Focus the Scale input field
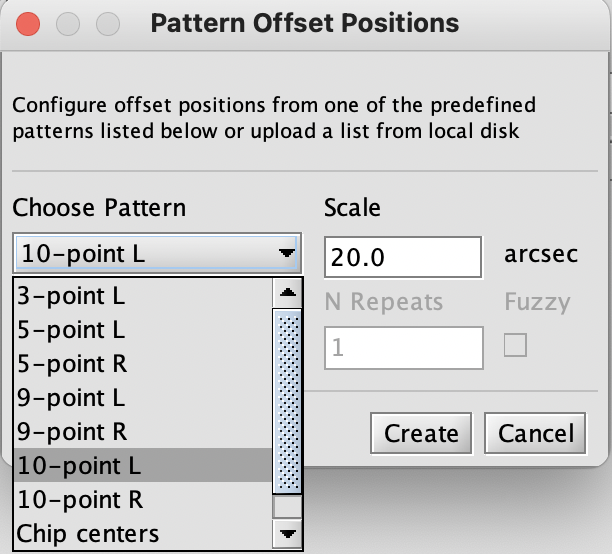Image resolution: width=612 pixels, height=554 pixels. [403, 257]
